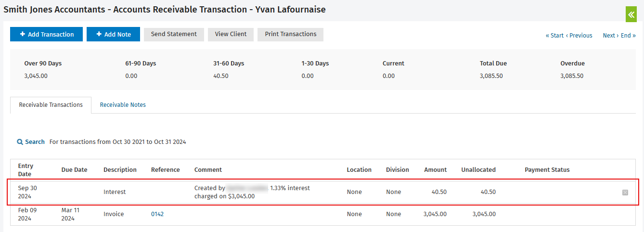Viewport: 644px width, 232px height.
Task: Click the Payment Status column header
Action: tap(547, 170)
